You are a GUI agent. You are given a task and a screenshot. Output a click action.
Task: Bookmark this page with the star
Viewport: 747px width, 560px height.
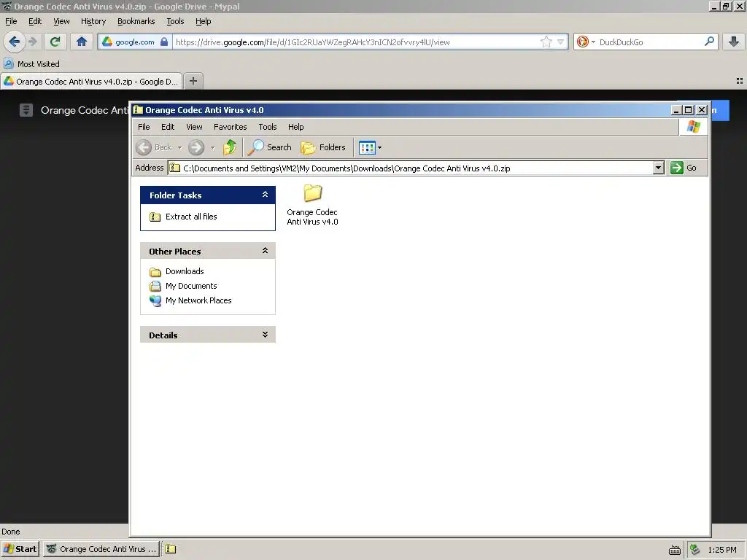(x=546, y=42)
